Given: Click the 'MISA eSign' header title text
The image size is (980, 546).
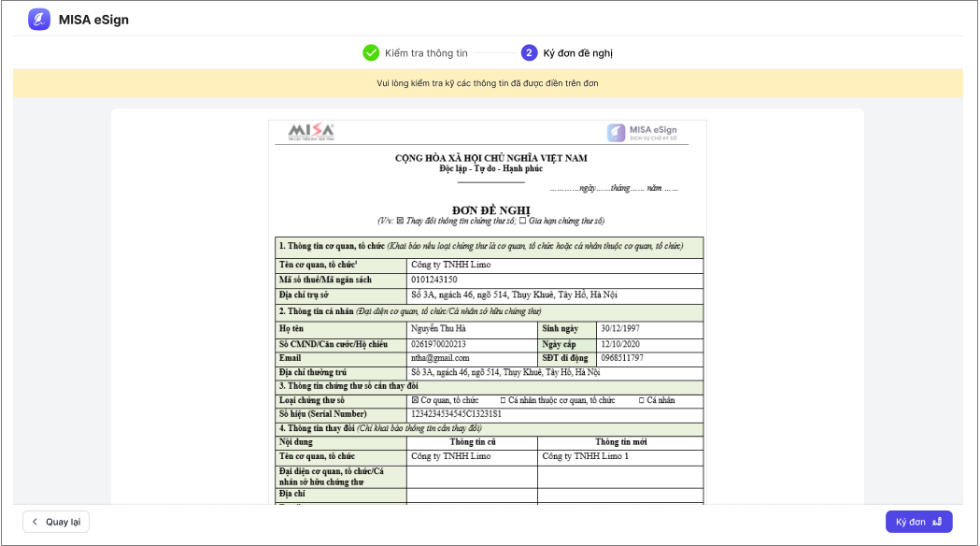Looking at the screenshot, I should (x=93, y=20).
